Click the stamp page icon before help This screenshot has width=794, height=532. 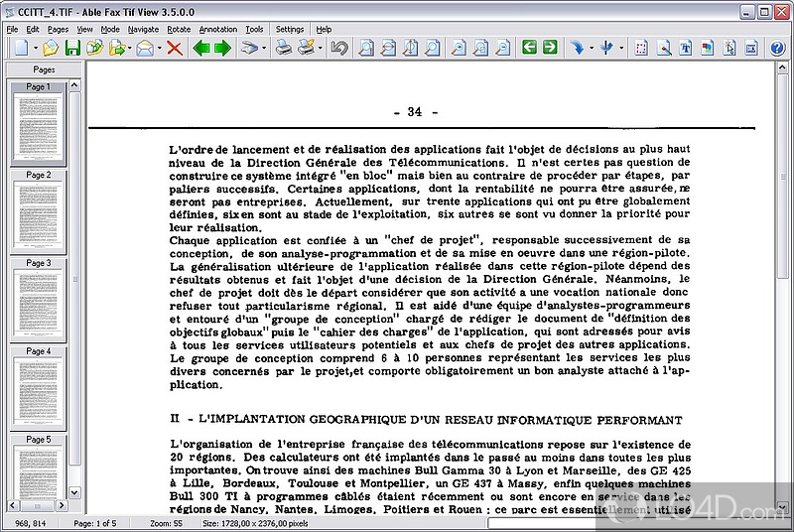click(751, 48)
